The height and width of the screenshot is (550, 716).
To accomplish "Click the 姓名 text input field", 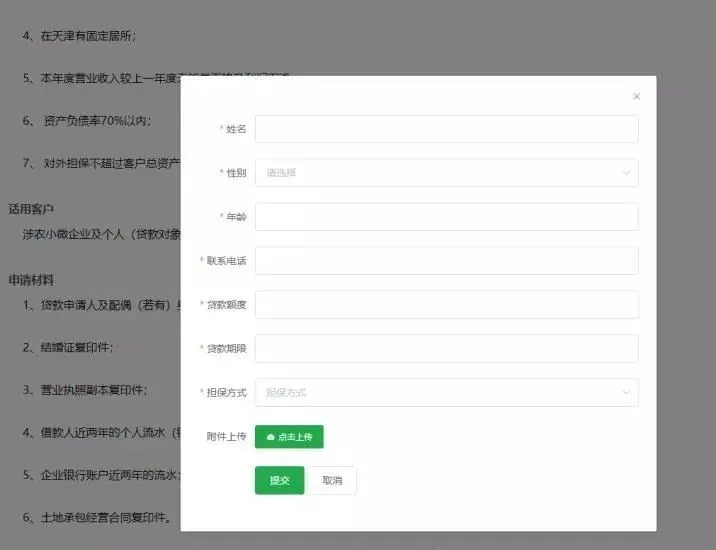I will (x=446, y=129).
